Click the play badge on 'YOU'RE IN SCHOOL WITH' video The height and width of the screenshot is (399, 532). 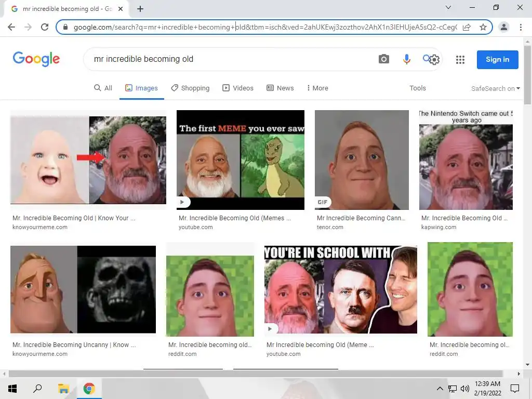click(271, 329)
